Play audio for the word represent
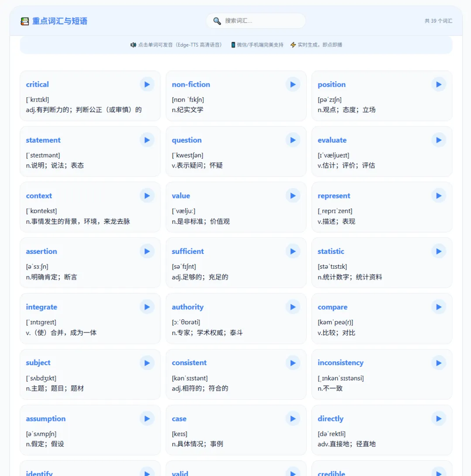 click(x=439, y=196)
